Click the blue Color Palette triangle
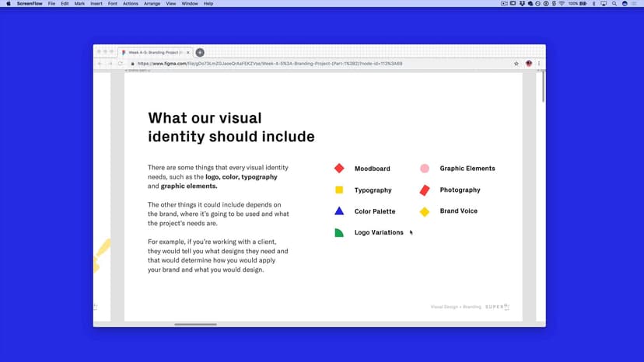 tap(339, 211)
